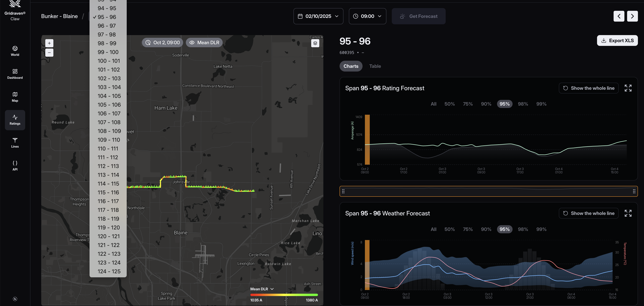Go to Dashboard from sidebar

click(x=15, y=74)
